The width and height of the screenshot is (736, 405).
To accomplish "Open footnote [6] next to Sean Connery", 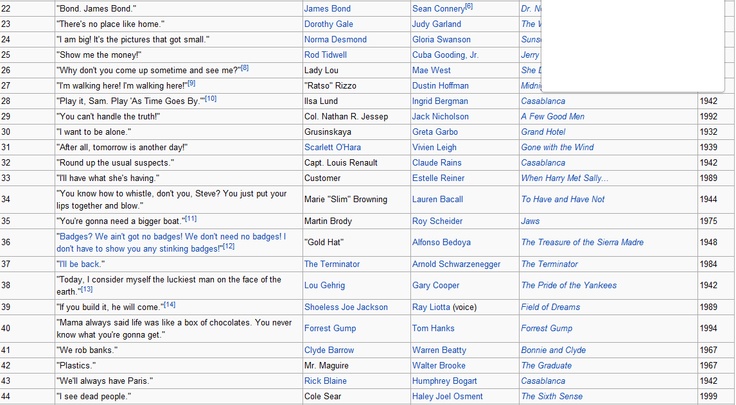I will (x=469, y=7).
